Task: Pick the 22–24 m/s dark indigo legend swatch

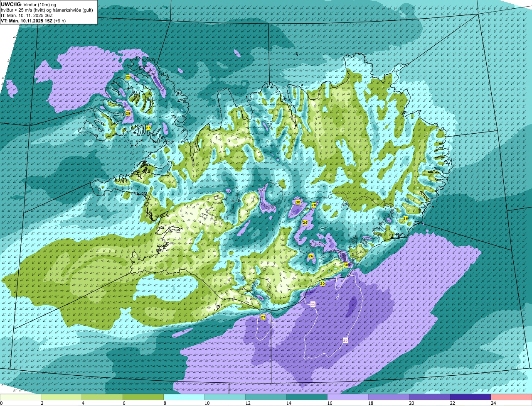Action: 470,397
